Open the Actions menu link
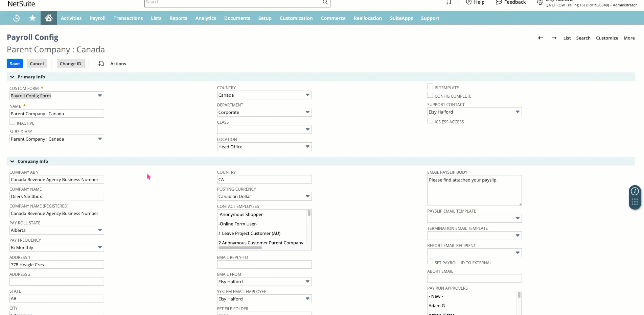 coord(118,64)
